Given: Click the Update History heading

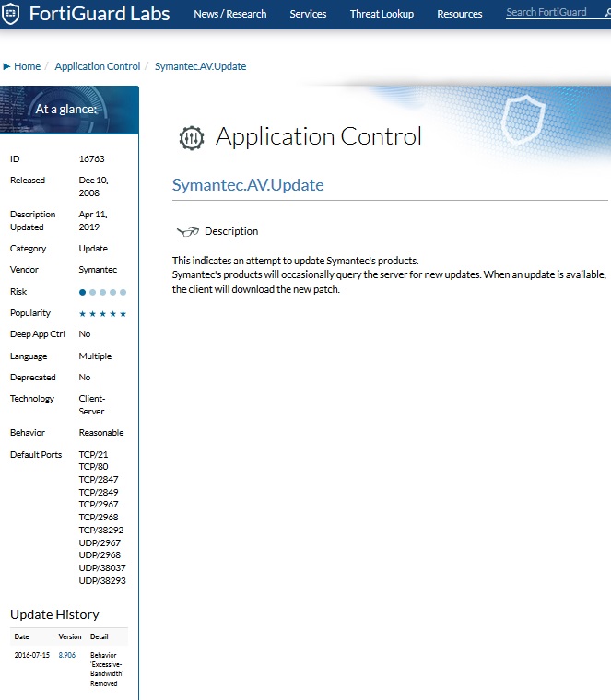Looking at the screenshot, I should click(54, 614).
